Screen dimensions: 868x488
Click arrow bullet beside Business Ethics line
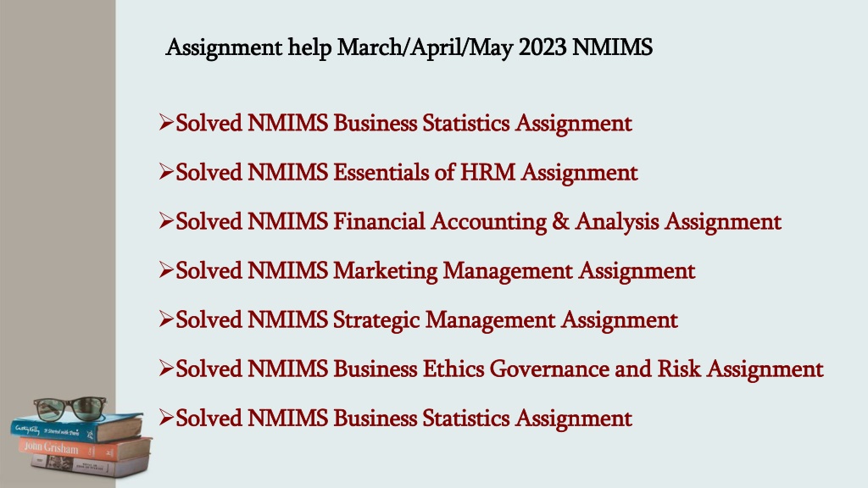pos(166,369)
